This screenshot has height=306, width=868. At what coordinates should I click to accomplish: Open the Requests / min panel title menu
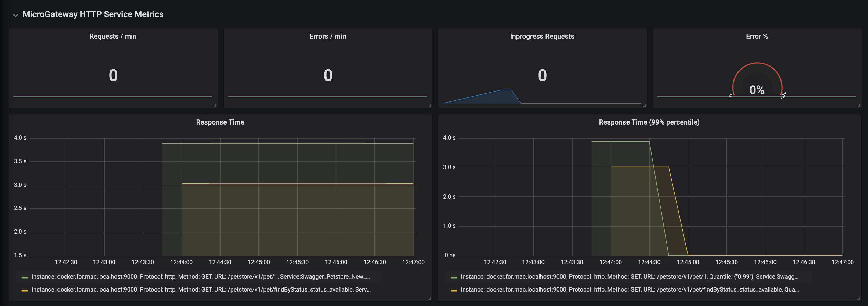coord(113,36)
